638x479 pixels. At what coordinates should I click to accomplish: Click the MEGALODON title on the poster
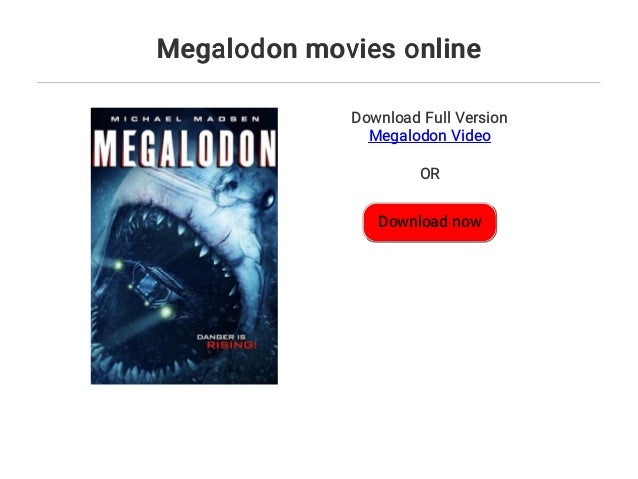click(x=184, y=149)
